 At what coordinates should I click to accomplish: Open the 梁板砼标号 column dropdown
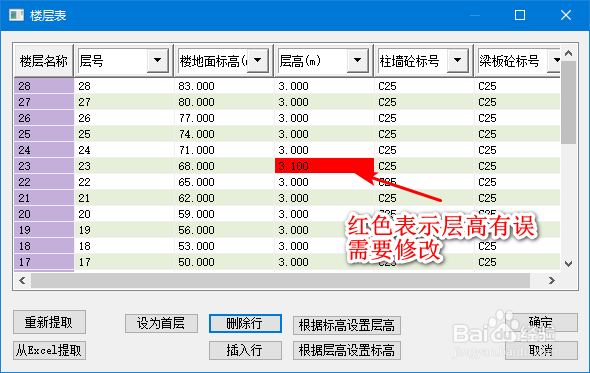pyautogui.click(x=555, y=60)
